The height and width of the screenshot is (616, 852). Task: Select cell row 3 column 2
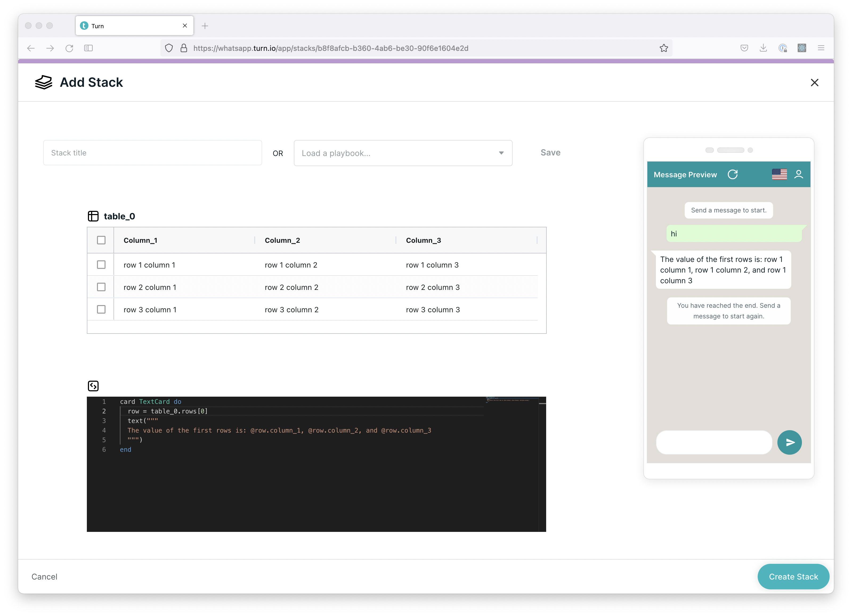pyautogui.click(x=291, y=309)
